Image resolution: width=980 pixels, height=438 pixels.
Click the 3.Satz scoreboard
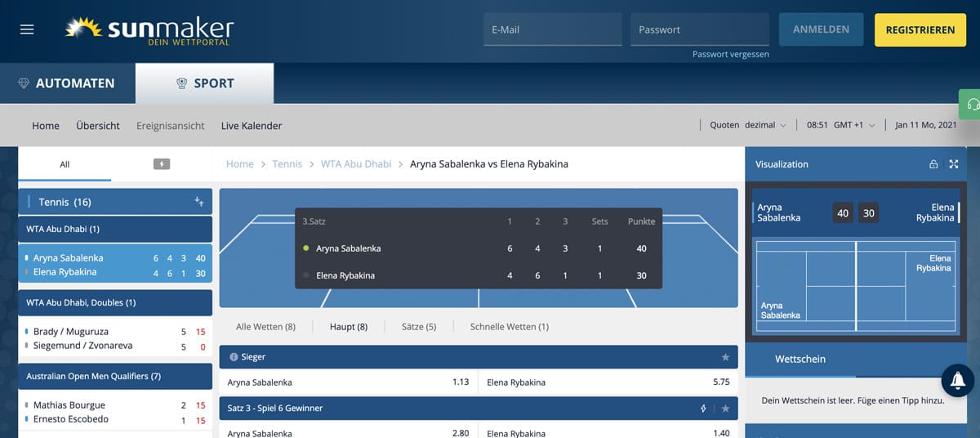tap(479, 248)
